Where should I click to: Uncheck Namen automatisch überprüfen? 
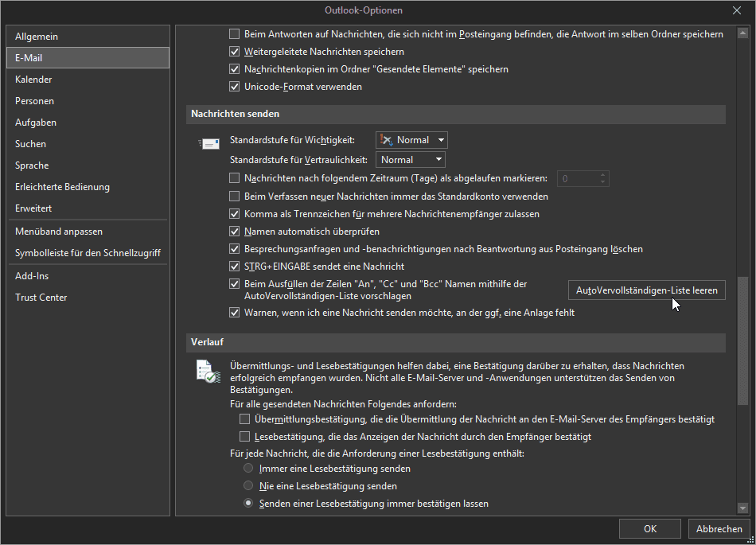click(x=234, y=232)
